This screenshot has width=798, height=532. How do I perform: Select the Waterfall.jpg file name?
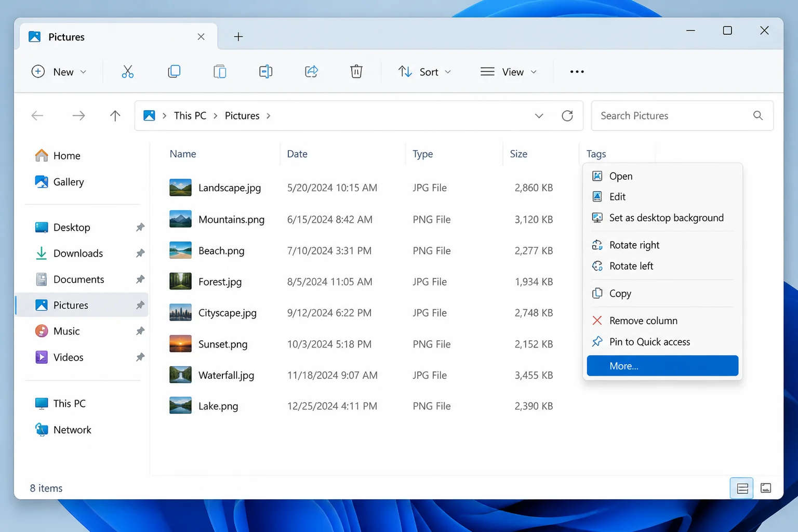coord(226,375)
